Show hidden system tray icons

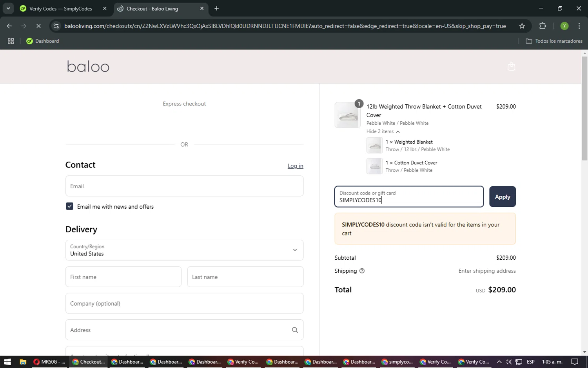pyautogui.click(x=499, y=362)
